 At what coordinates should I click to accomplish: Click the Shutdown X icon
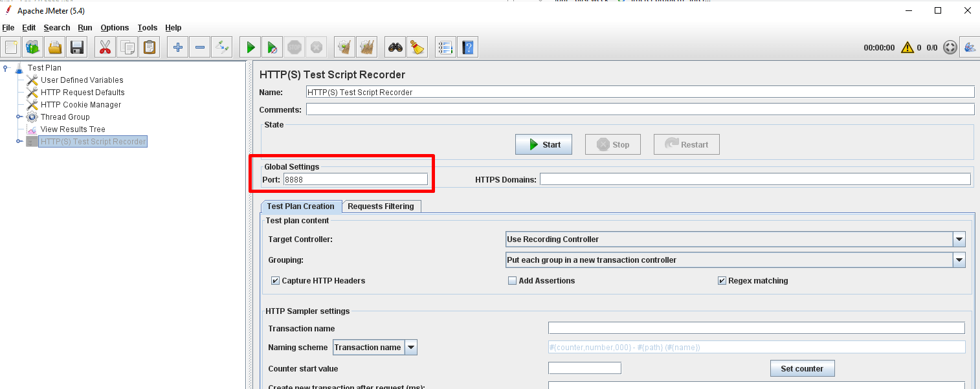(317, 47)
